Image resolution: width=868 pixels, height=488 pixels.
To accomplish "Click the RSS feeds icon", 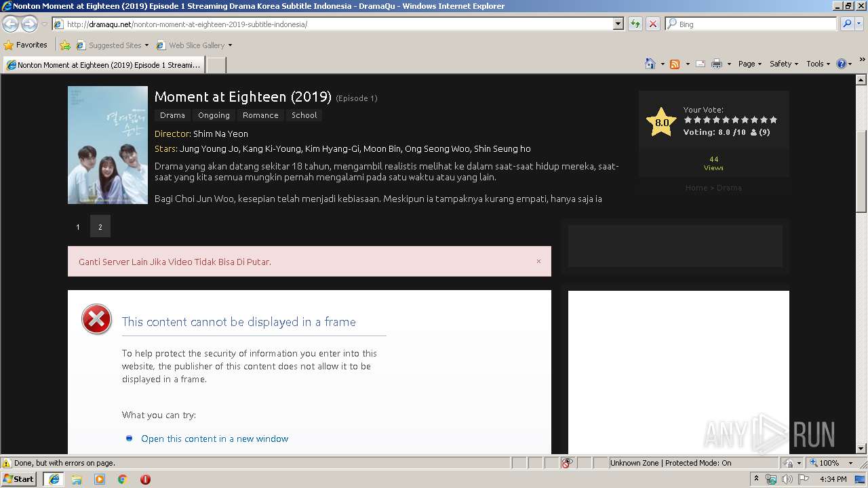I will point(675,64).
